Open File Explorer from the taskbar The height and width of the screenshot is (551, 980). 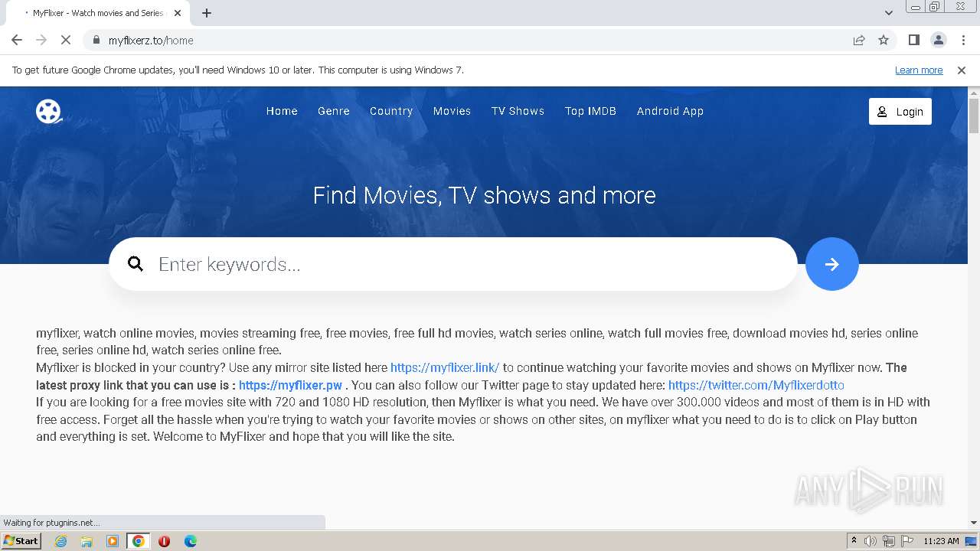(x=87, y=541)
